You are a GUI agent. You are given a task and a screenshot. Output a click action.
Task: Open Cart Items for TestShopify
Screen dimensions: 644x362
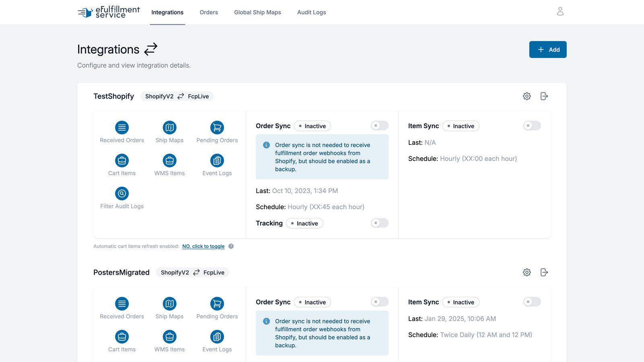click(x=122, y=160)
